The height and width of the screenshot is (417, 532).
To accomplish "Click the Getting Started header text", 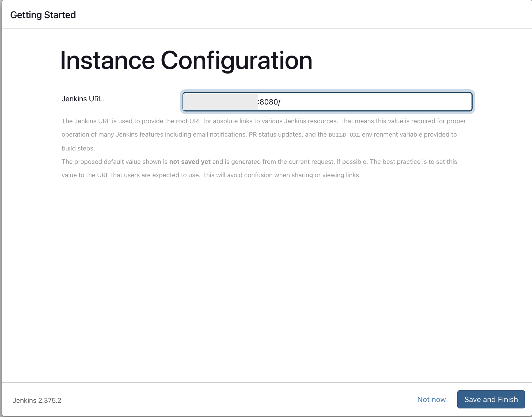I will pyautogui.click(x=43, y=14).
